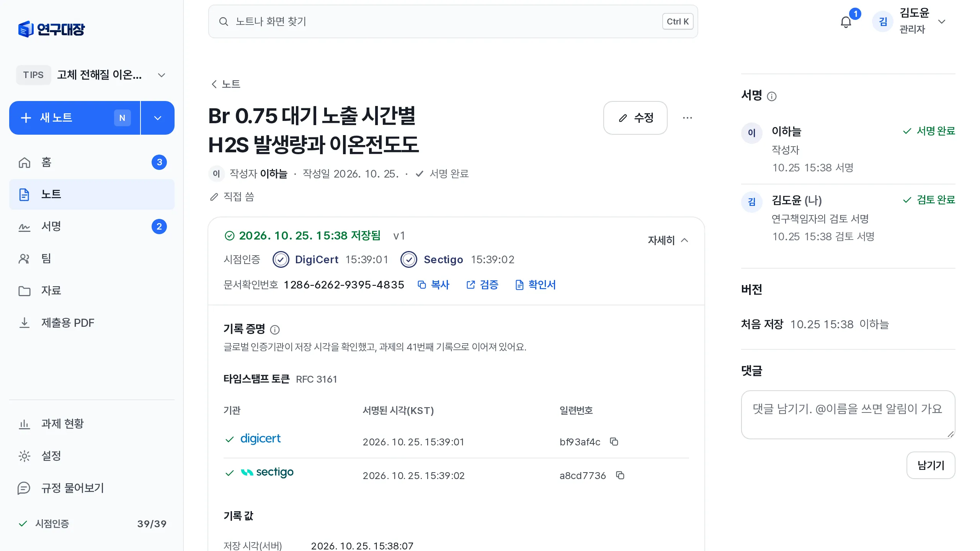Click the search magnifier icon
Screen dimensions: 980x551
(224, 21)
